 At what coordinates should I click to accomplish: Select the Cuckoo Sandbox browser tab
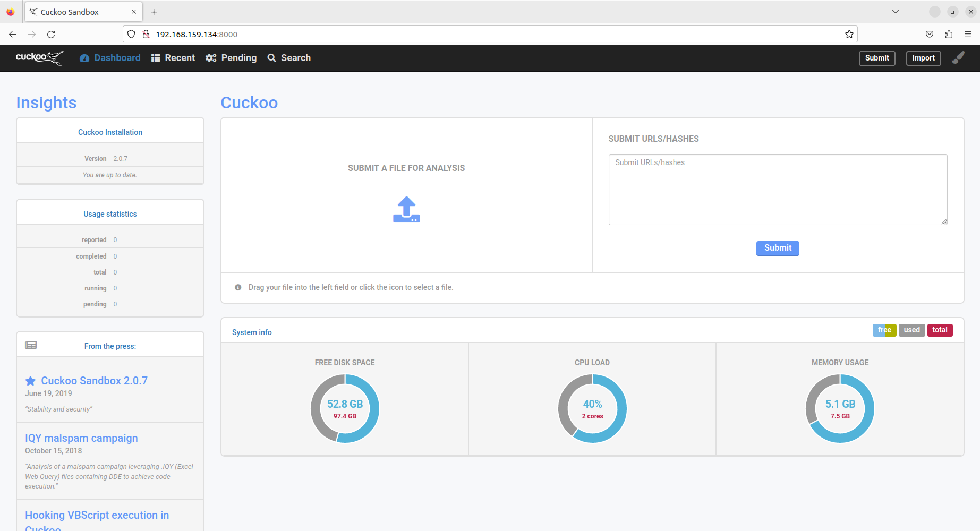click(83, 12)
